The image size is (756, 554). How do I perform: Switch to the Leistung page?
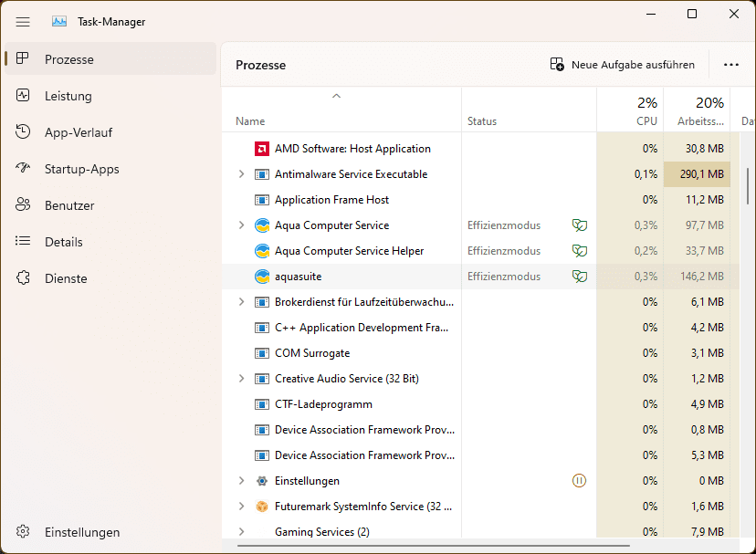(x=110, y=96)
